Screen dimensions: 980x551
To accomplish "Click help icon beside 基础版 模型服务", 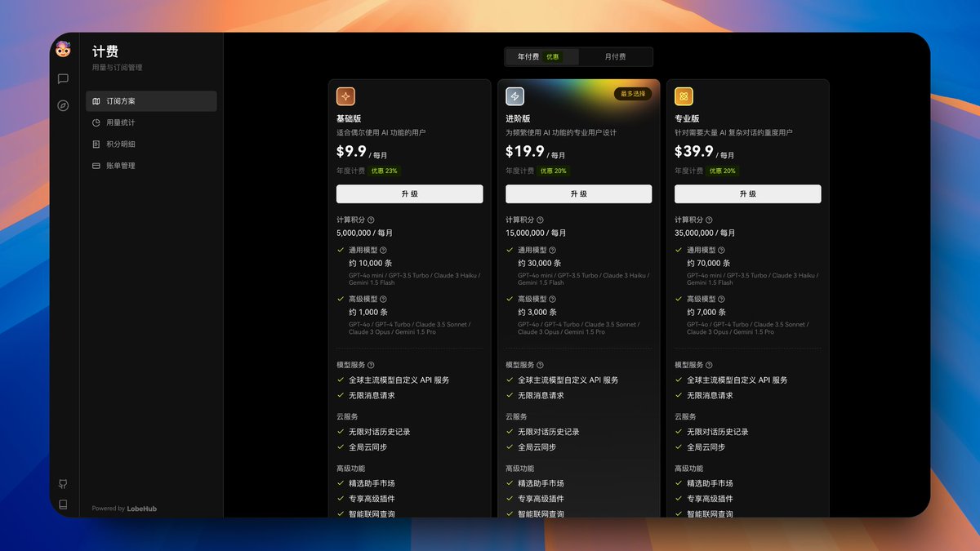I will click(371, 365).
